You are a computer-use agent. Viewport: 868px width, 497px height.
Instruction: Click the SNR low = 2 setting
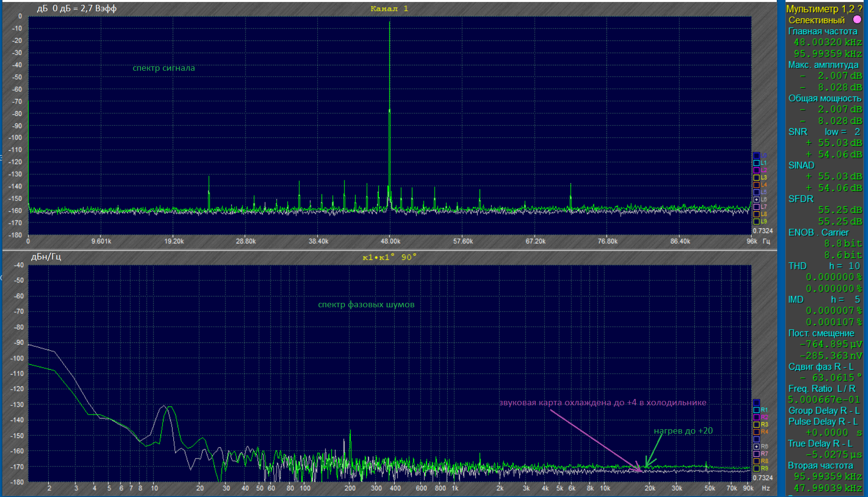point(824,132)
